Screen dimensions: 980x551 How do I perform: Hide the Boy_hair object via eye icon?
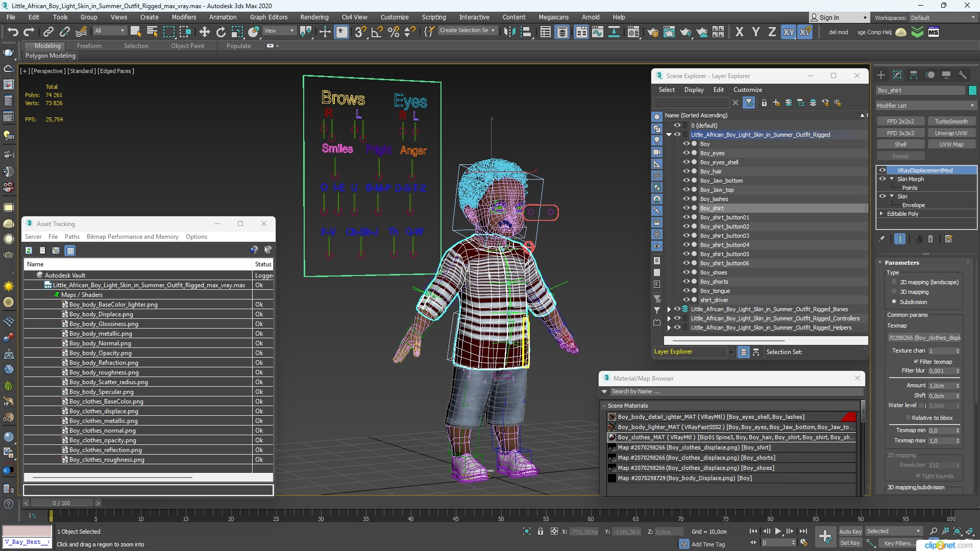point(687,171)
